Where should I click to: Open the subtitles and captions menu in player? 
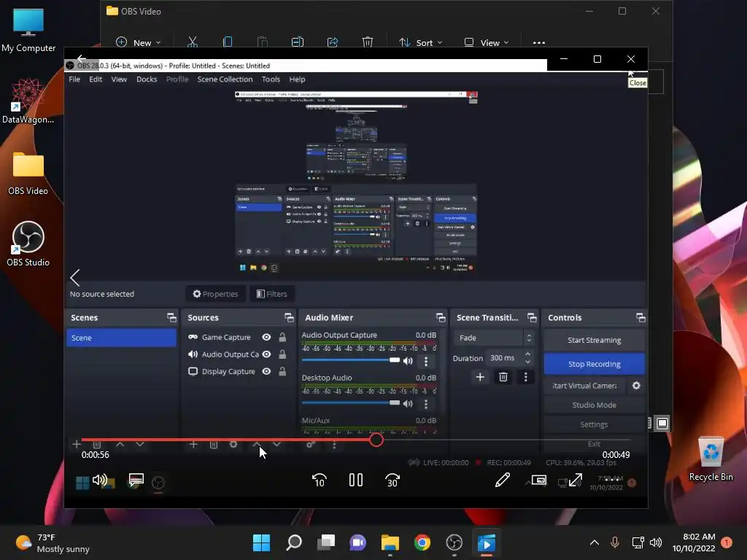click(136, 480)
